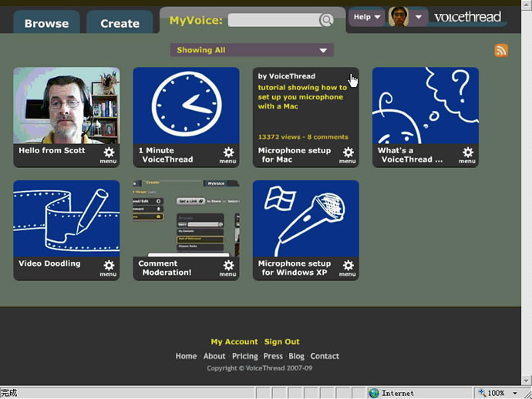The height and width of the screenshot is (399, 532).
Task: Click the Copyright VoiceThread 2007-09 text
Action: click(x=260, y=368)
